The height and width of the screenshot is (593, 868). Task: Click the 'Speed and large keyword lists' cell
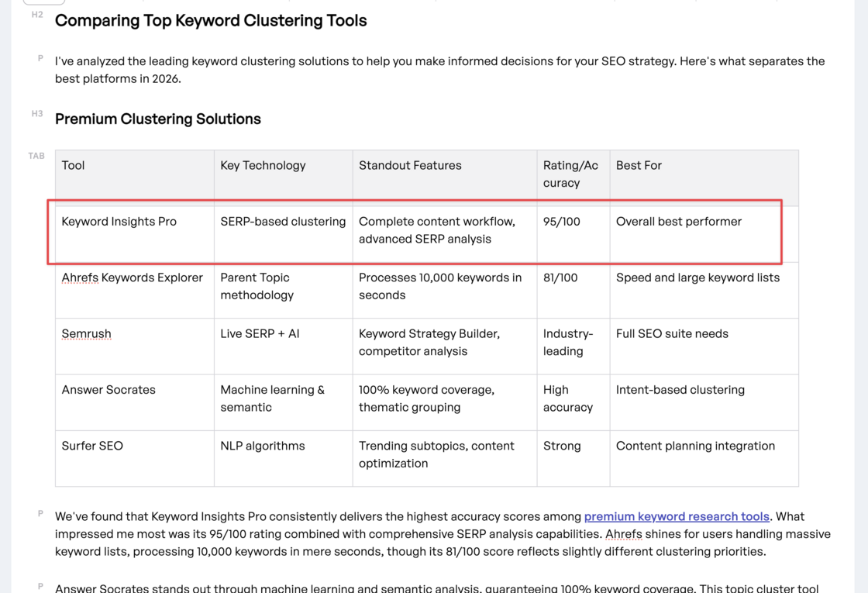pyautogui.click(x=704, y=290)
